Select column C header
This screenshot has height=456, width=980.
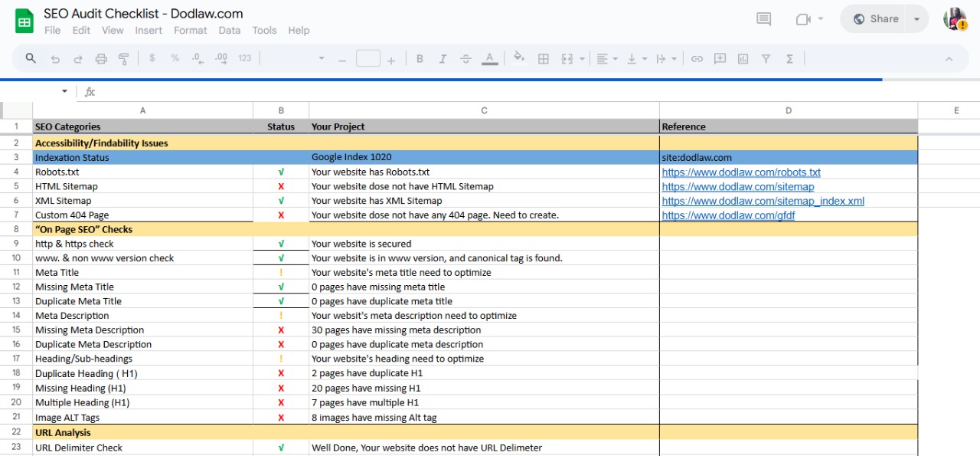(484, 110)
